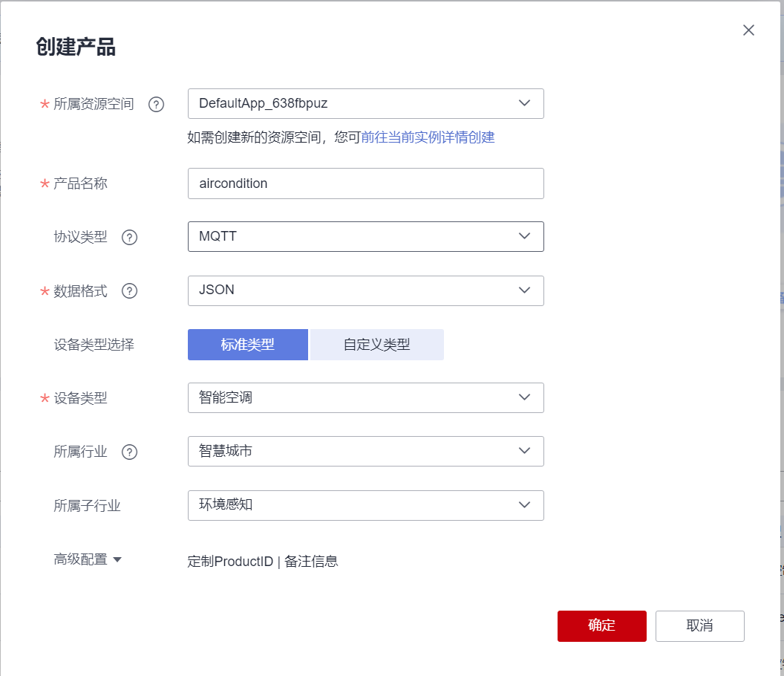Click the 产品名称 input field

point(365,183)
